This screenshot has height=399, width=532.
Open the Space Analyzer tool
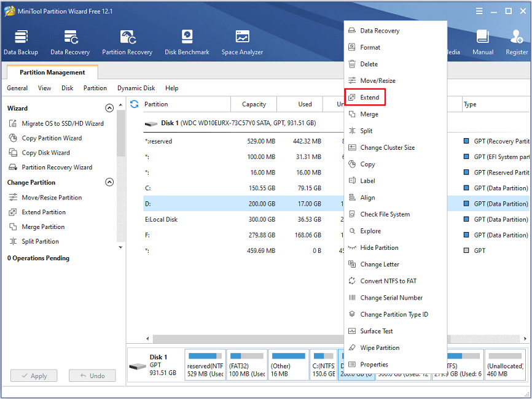click(242, 42)
